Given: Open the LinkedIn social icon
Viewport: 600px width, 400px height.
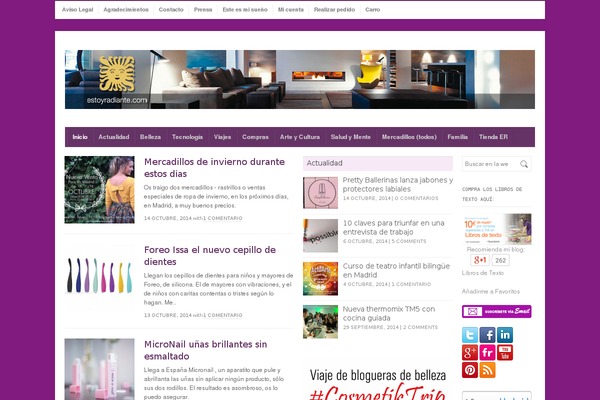Looking at the screenshot, I should (505, 335).
